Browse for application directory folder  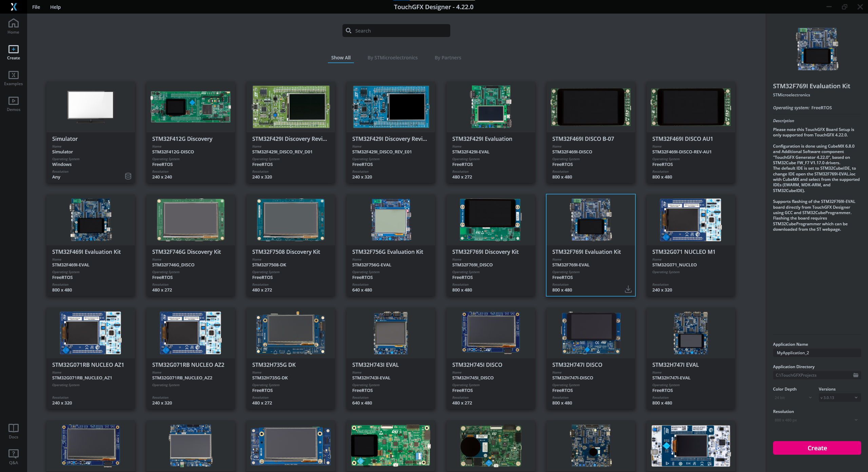(856, 375)
